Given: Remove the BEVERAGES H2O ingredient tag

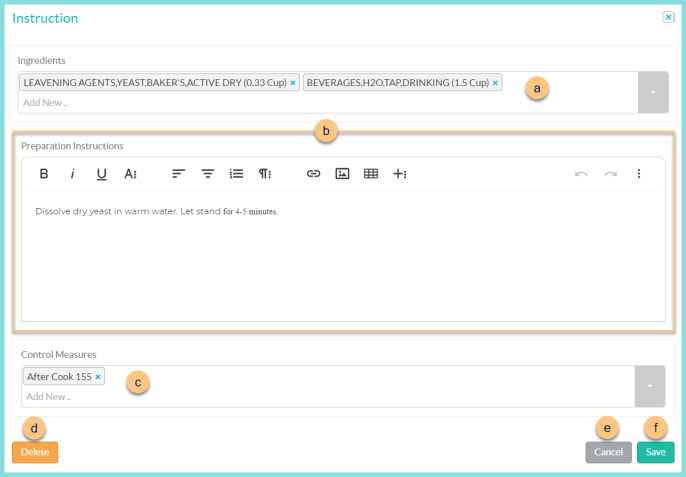Looking at the screenshot, I should coord(495,83).
